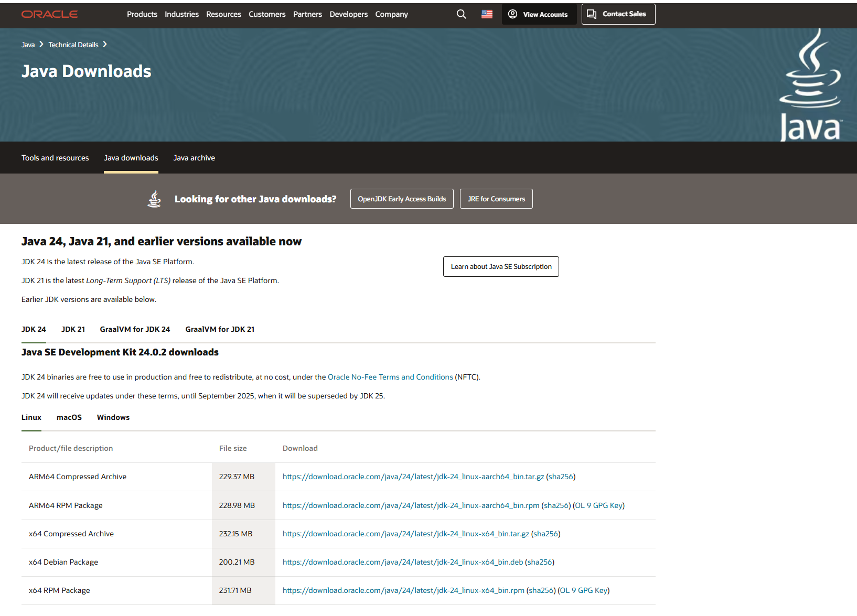
Task: Download the linux-aarch64_bin.rpm package
Action: point(411,505)
